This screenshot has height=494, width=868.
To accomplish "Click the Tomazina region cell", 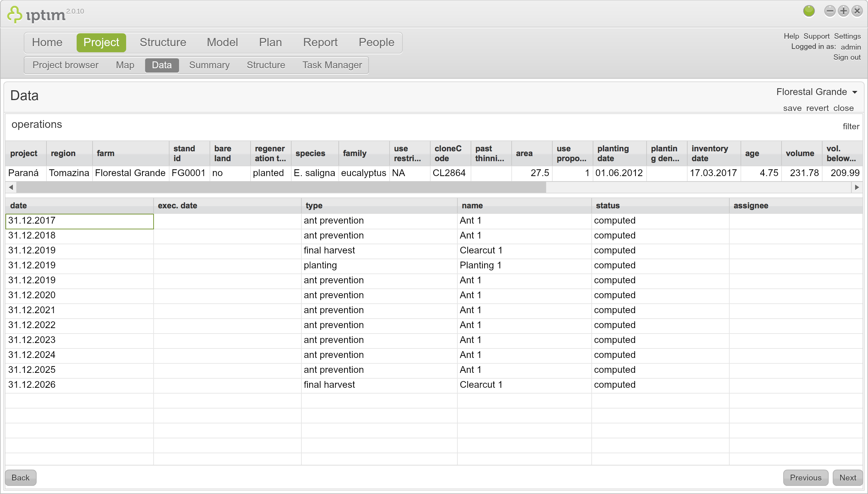I will click(x=69, y=173).
